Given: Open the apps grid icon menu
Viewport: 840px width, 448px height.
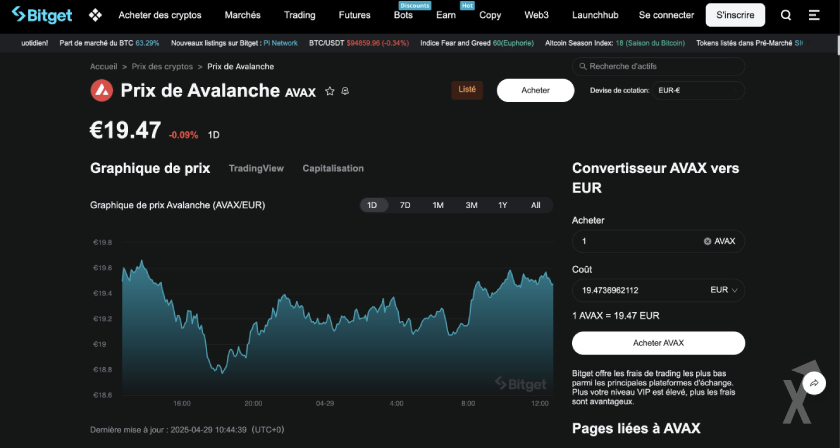Looking at the screenshot, I should click(96, 15).
